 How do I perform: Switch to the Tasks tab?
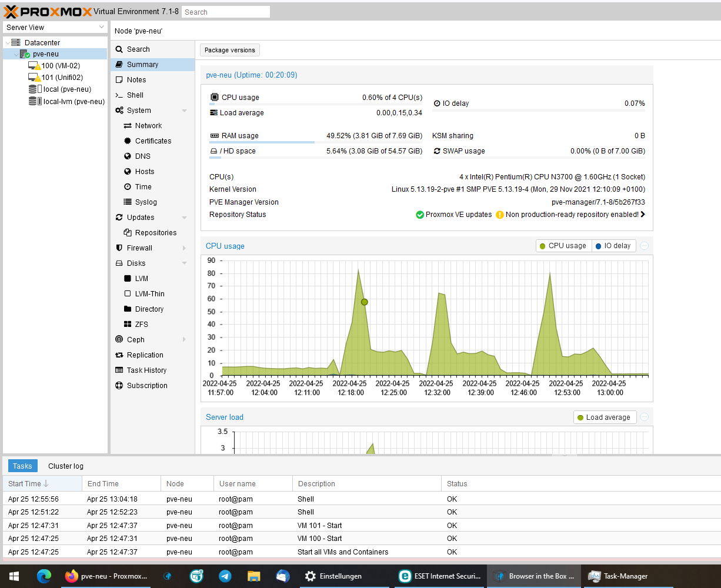[22, 466]
